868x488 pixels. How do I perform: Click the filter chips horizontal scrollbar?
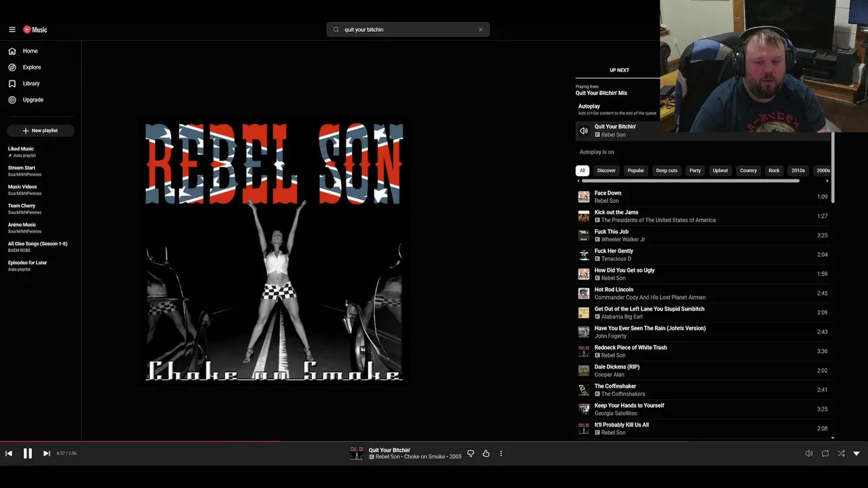[690, 181]
